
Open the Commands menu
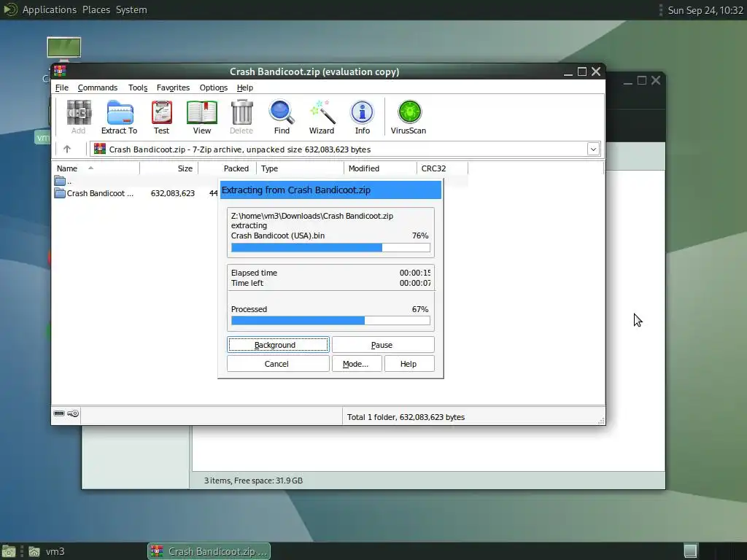click(x=98, y=87)
